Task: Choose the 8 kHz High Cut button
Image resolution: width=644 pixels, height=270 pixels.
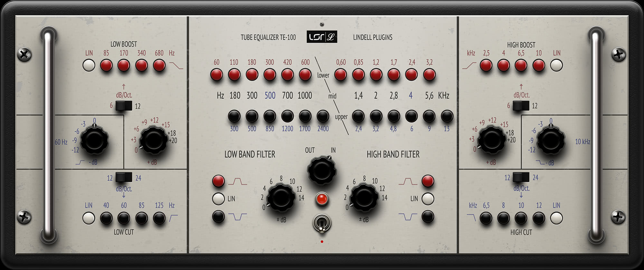Action: click(x=504, y=218)
